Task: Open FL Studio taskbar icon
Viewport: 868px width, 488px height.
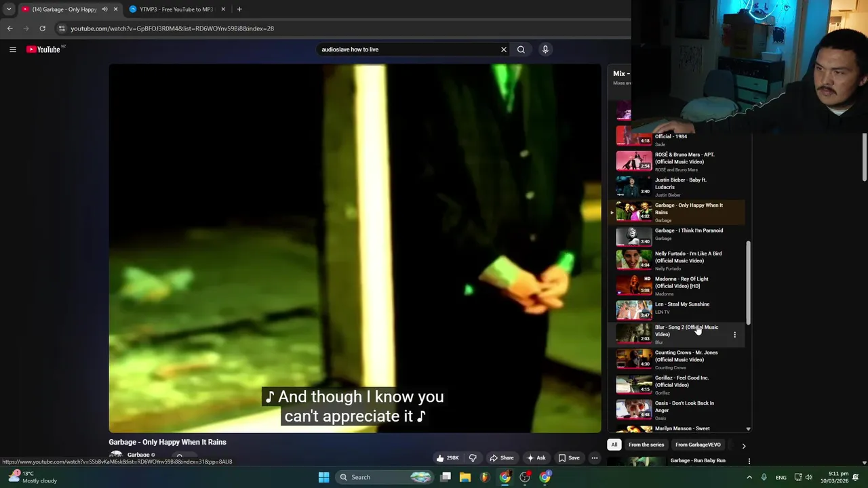Action: (485, 477)
